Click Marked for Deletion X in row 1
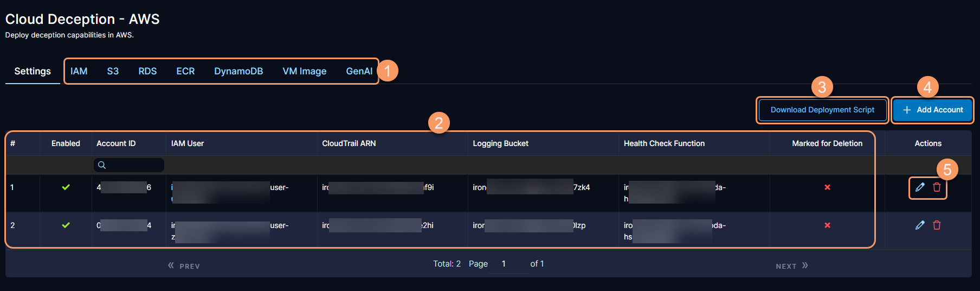The height and width of the screenshot is (291, 980). coord(827,187)
